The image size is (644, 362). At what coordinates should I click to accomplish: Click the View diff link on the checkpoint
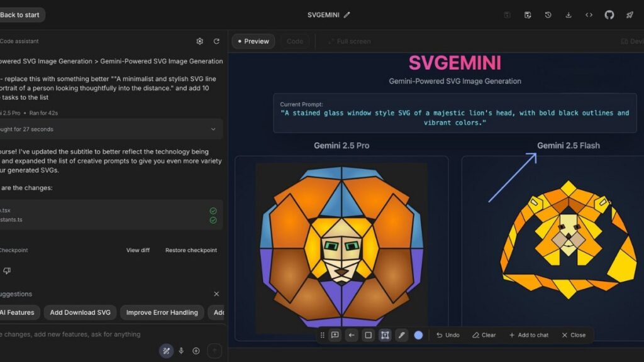coord(137,250)
